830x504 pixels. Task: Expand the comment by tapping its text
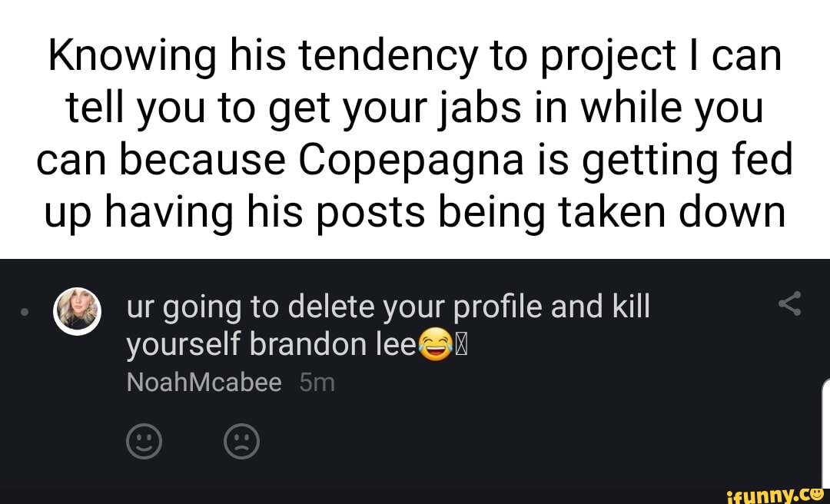384,323
